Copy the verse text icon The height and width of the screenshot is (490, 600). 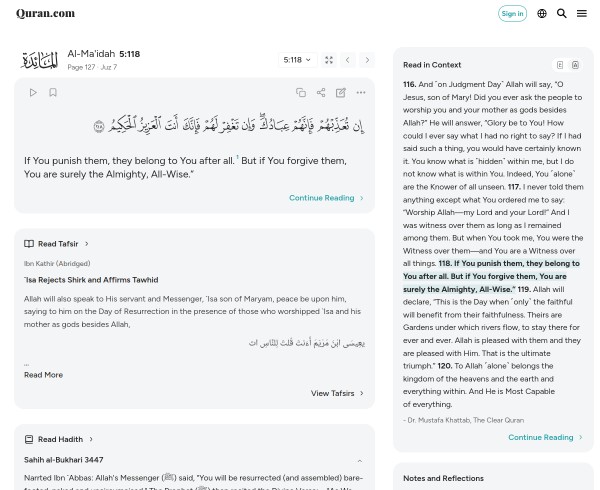click(x=301, y=93)
